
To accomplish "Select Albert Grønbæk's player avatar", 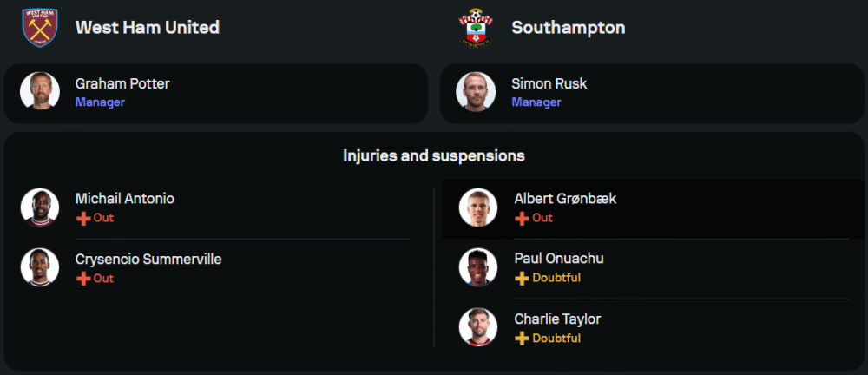I will click(478, 207).
